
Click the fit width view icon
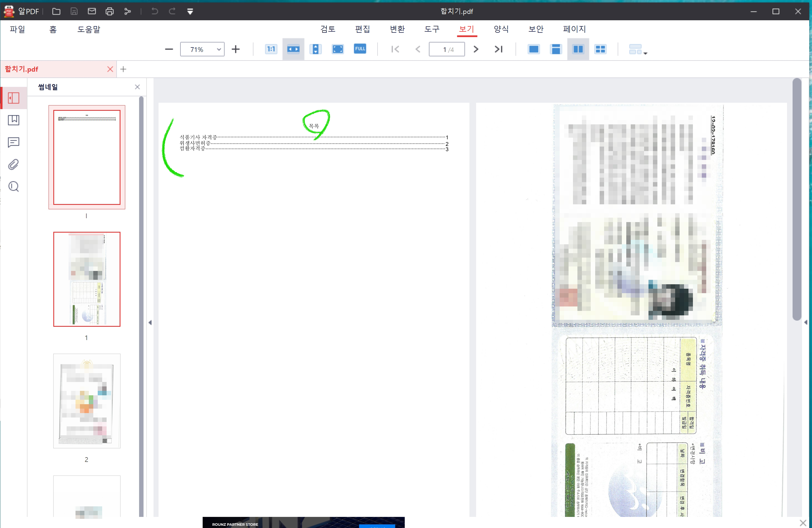pyautogui.click(x=293, y=49)
